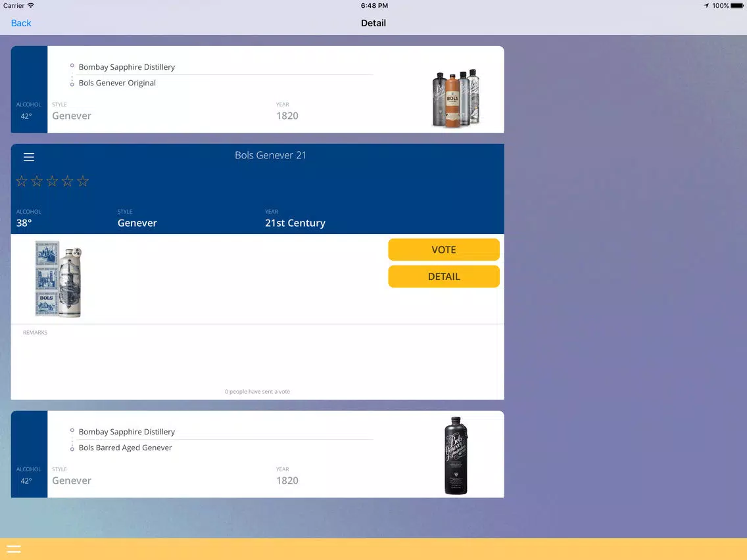Click the yellow DETAIL button

click(443, 277)
